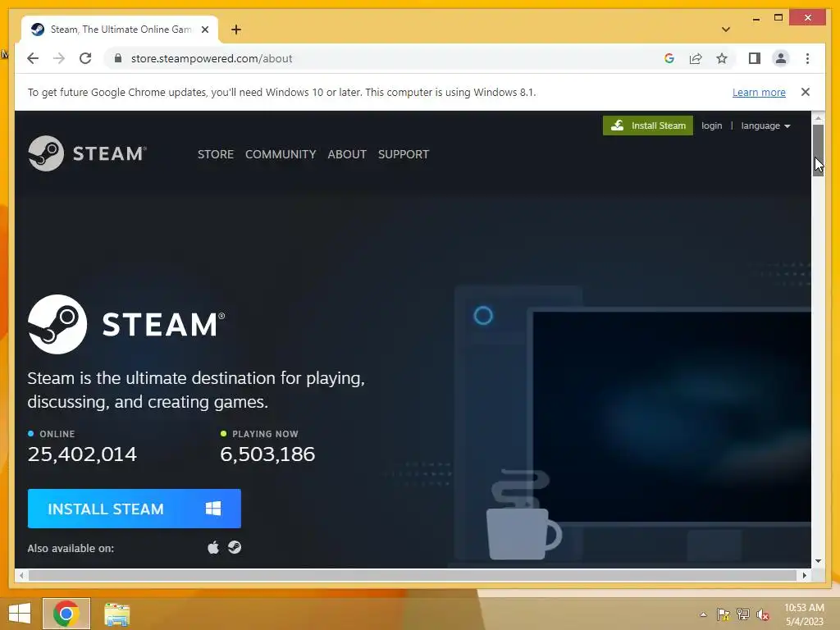840x630 pixels.
Task: Click the page scroll up arrow
Action: 818,118
